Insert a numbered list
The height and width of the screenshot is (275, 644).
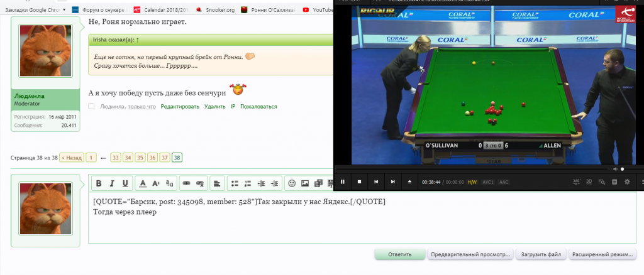click(x=248, y=183)
